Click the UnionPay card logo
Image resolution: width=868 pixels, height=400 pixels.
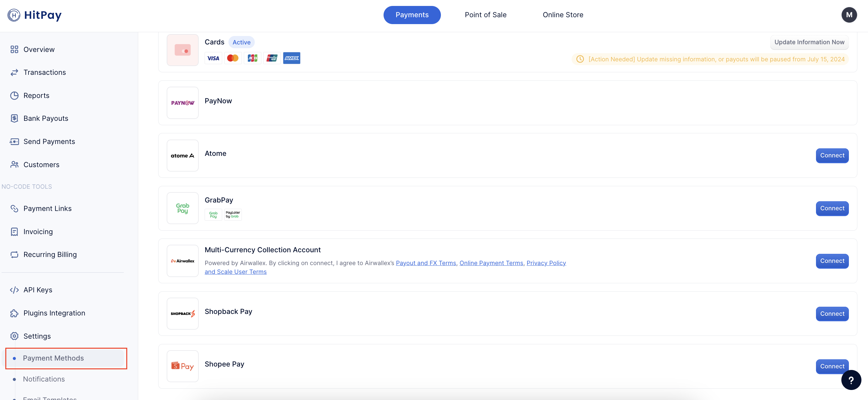tap(272, 58)
